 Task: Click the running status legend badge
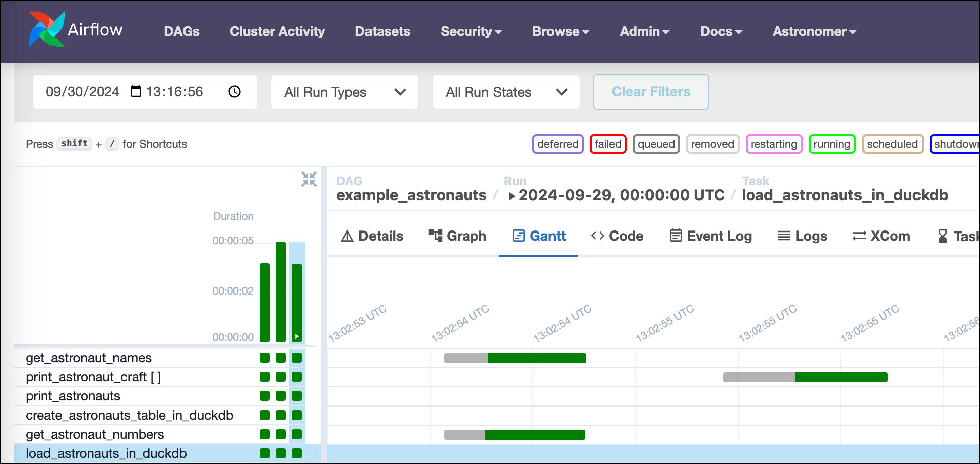click(x=832, y=144)
